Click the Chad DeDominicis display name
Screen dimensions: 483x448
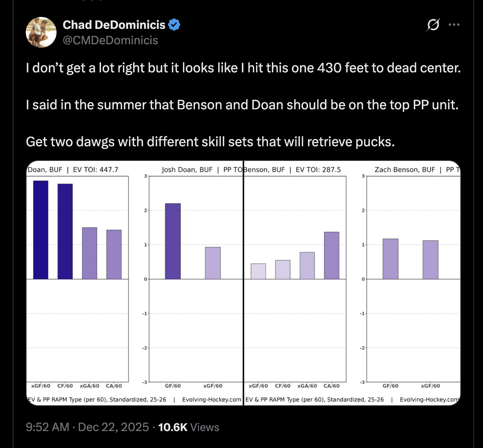(x=114, y=25)
